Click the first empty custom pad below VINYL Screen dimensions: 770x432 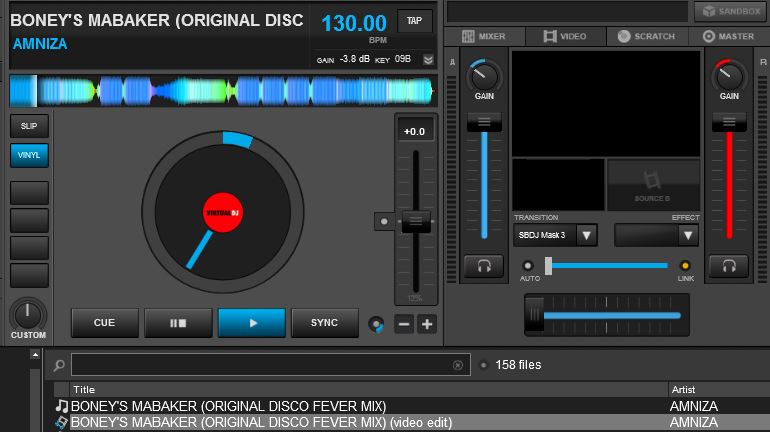[29, 192]
